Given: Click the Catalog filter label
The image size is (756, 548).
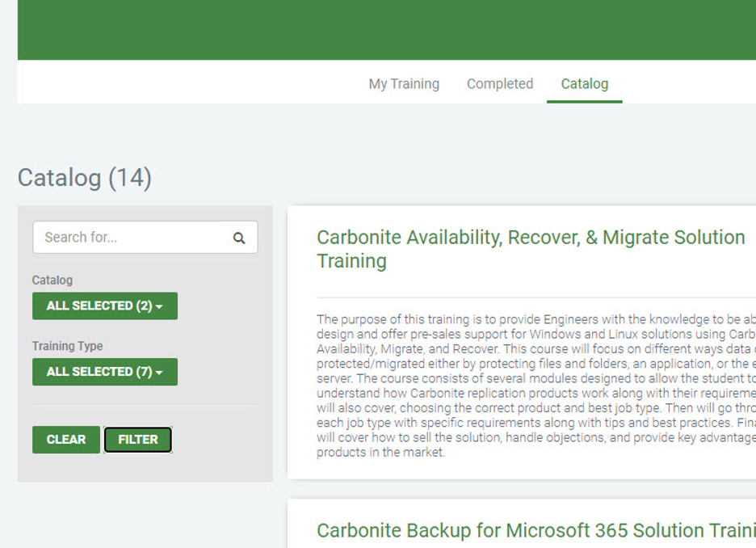Looking at the screenshot, I should pos(52,280).
